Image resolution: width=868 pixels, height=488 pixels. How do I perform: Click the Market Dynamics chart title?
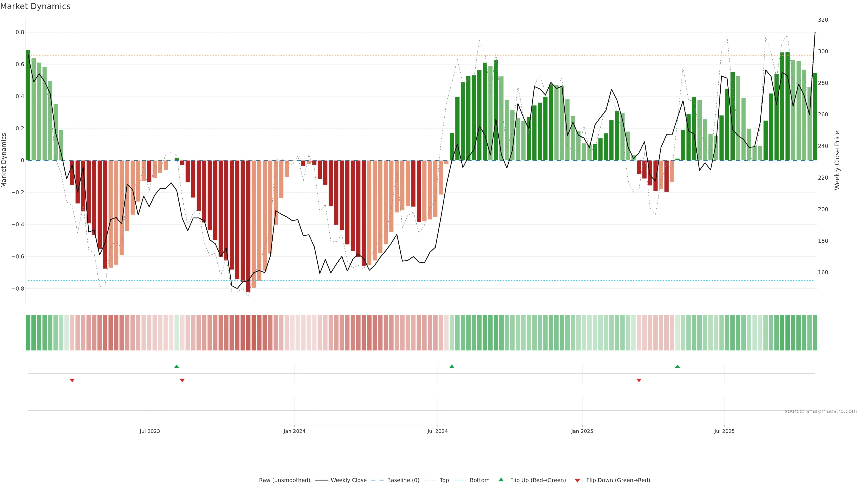pyautogui.click(x=35, y=6)
